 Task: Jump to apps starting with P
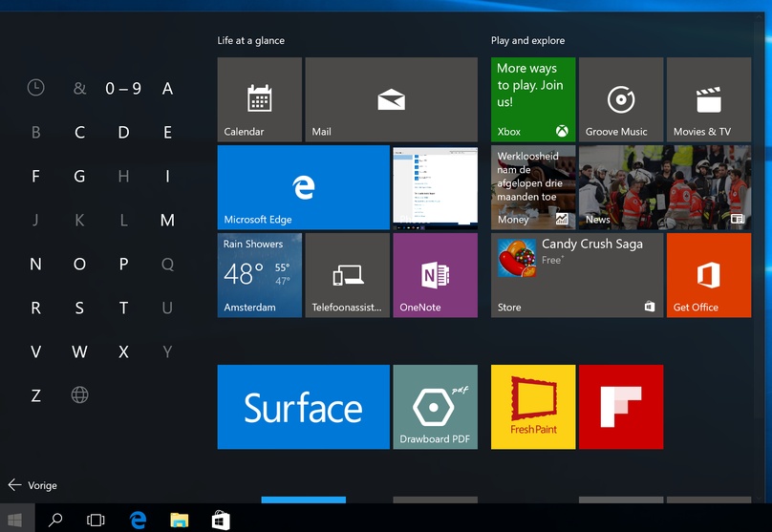click(123, 265)
